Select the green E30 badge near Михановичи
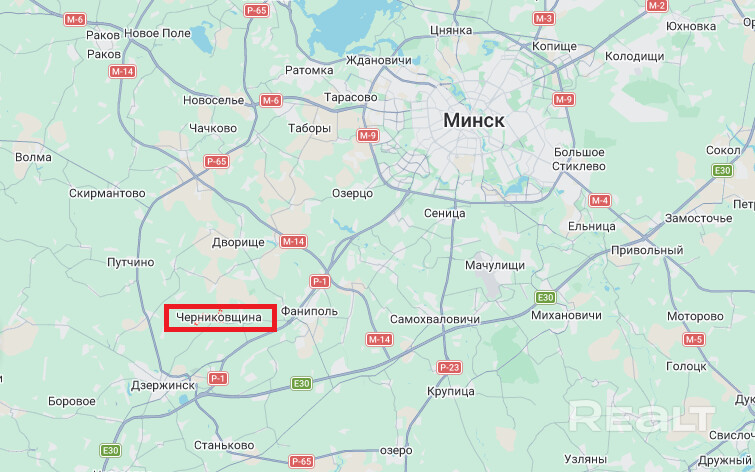The image size is (755, 472). (x=545, y=297)
